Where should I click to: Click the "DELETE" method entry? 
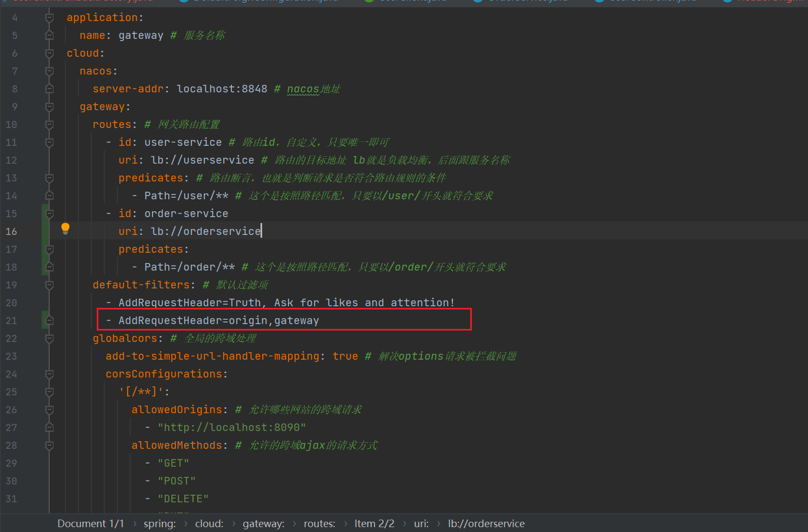pos(183,499)
